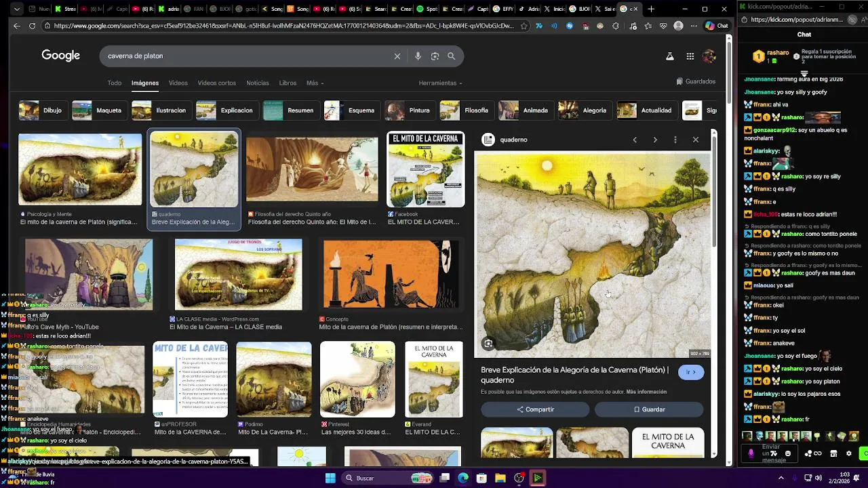Expand the Herramientas tools dropdown
This screenshot has height=488, width=868.
pos(440,83)
